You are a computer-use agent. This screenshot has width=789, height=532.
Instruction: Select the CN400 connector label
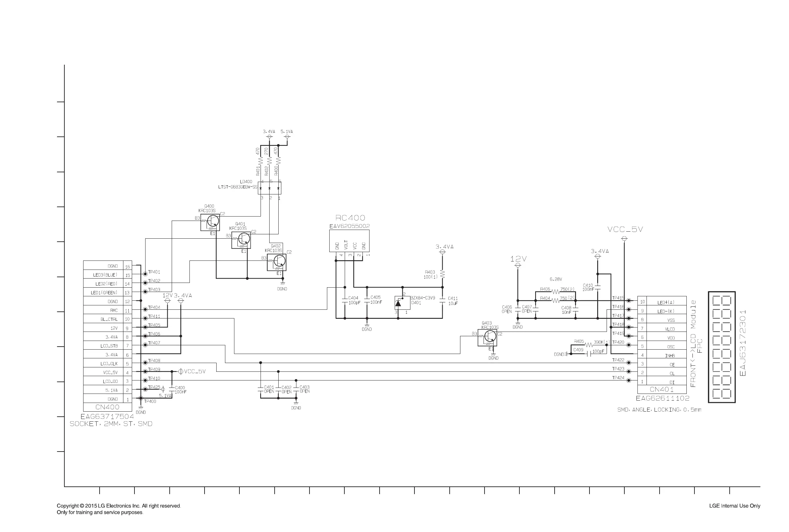(x=107, y=407)
